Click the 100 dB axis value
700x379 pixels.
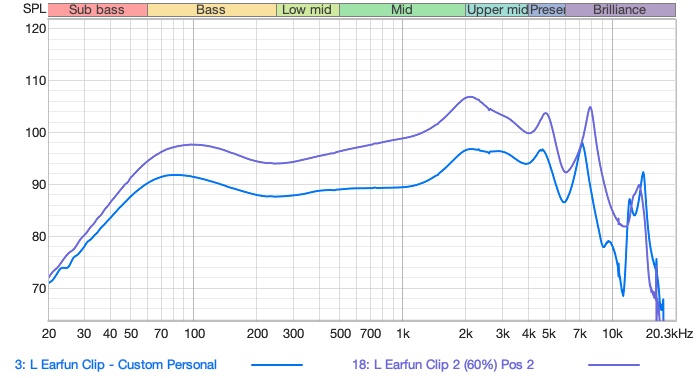35,133
